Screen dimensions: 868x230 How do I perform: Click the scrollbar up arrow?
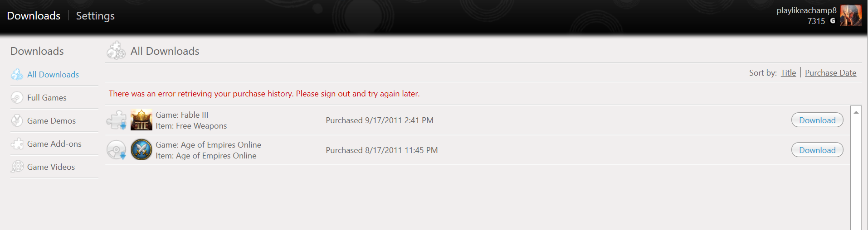point(856,112)
